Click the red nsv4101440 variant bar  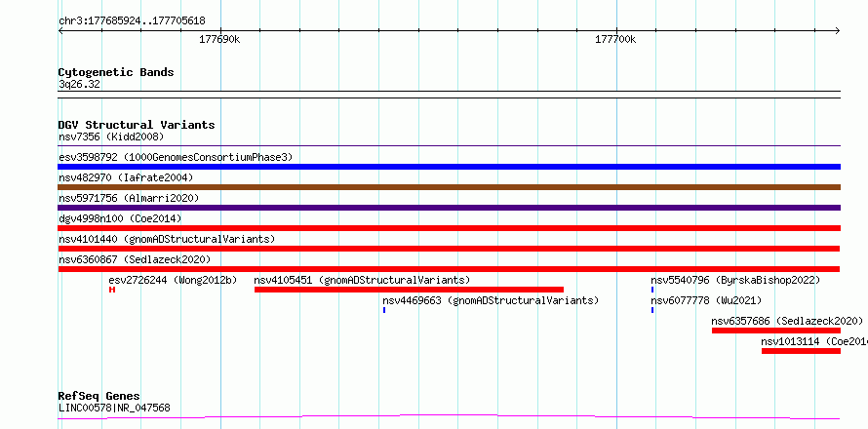450,249
